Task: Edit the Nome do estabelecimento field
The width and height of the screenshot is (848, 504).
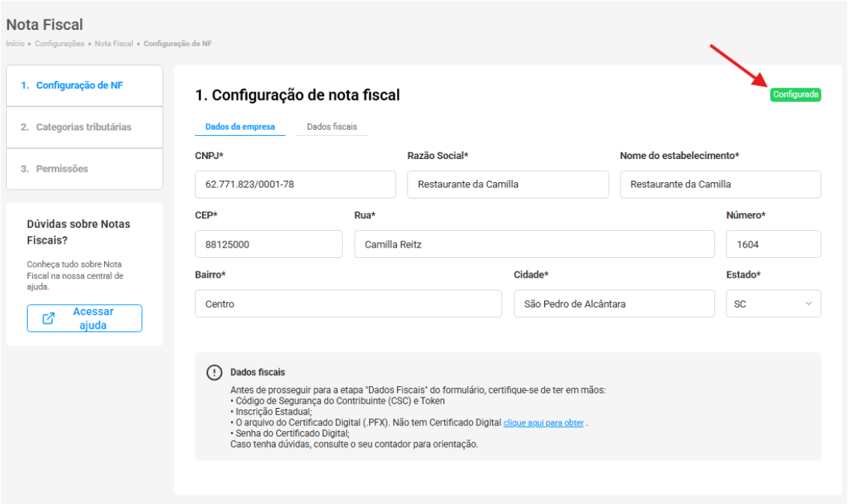Action: pos(720,184)
